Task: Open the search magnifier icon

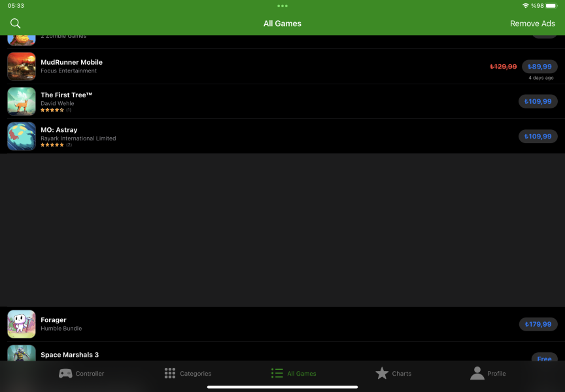Action: tap(15, 24)
